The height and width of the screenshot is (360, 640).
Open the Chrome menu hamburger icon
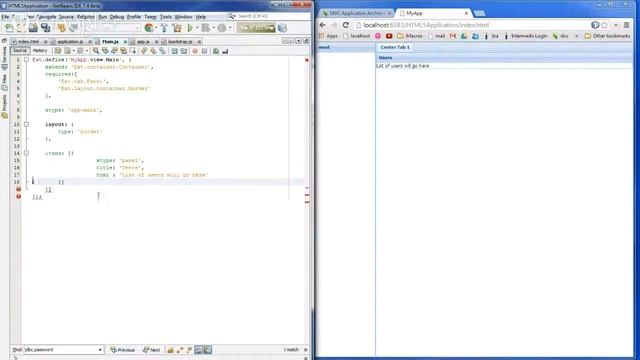click(x=627, y=25)
